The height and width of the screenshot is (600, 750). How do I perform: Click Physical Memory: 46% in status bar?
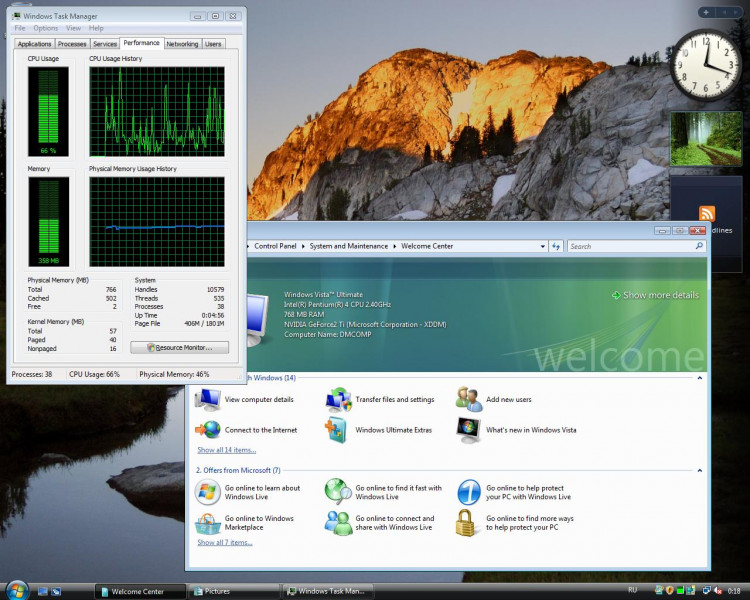pos(174,374)
